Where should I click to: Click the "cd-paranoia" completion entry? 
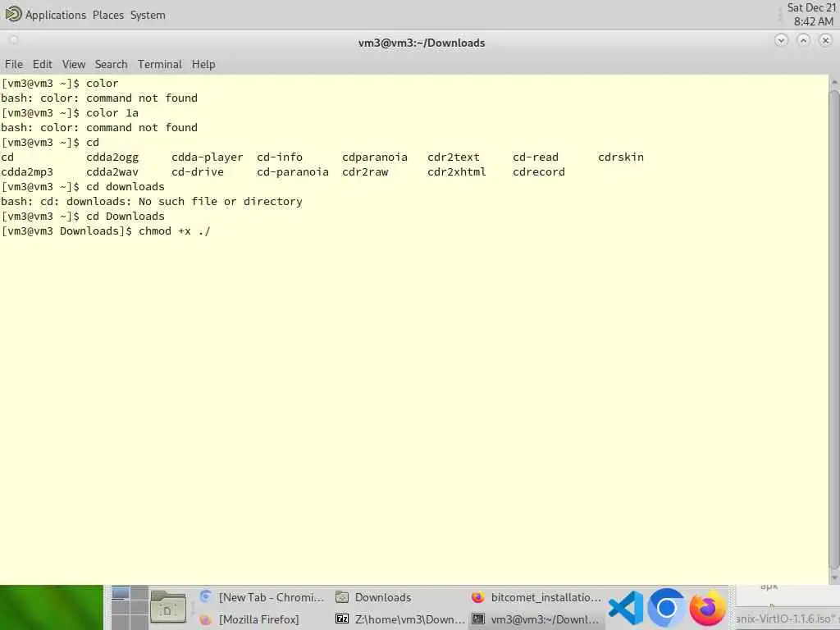pos(293,172)
